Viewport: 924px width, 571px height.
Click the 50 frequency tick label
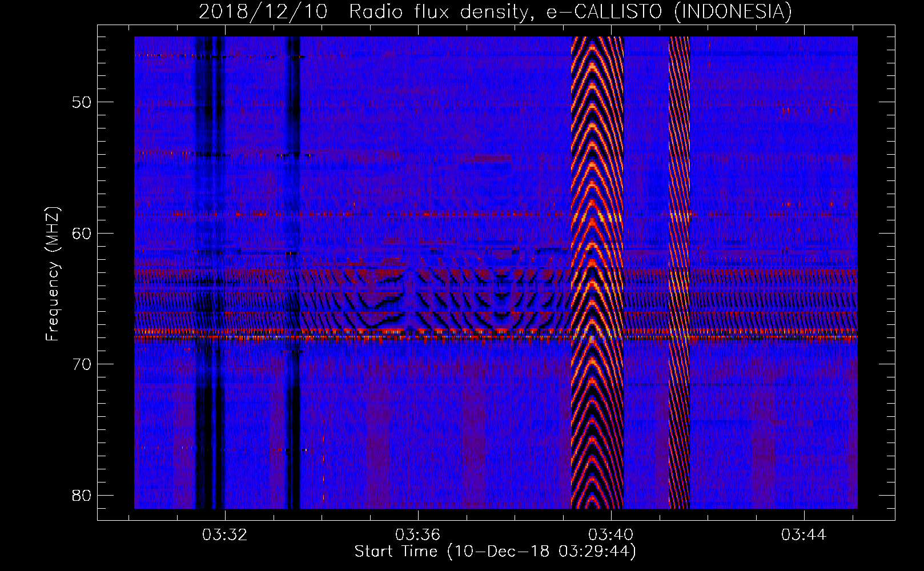coord(82,103)
